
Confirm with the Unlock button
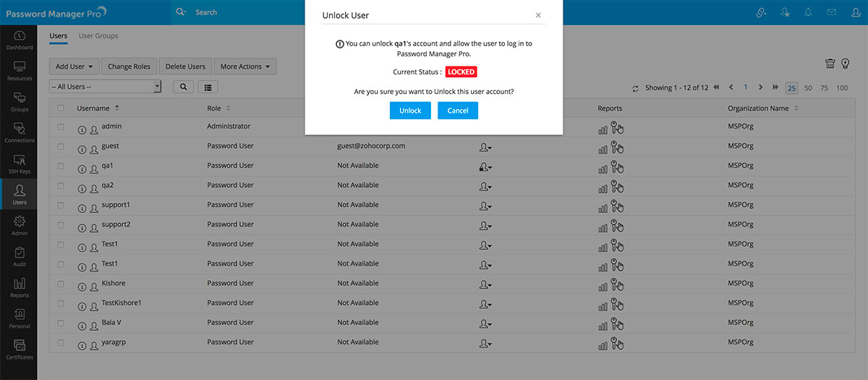pos(410,111)
